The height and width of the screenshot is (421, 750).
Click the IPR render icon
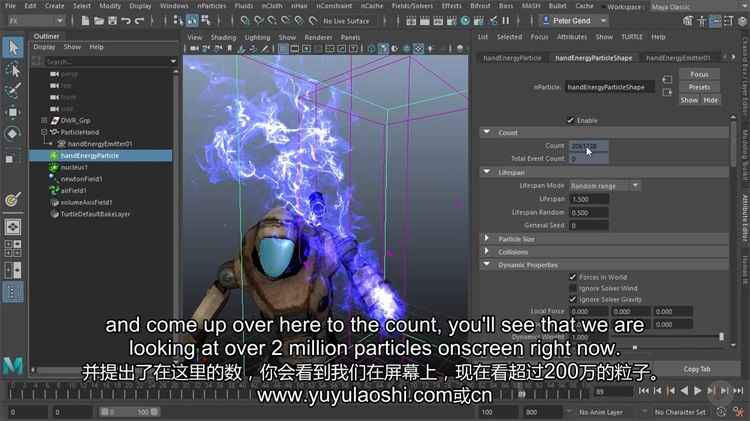pos(438,21)
